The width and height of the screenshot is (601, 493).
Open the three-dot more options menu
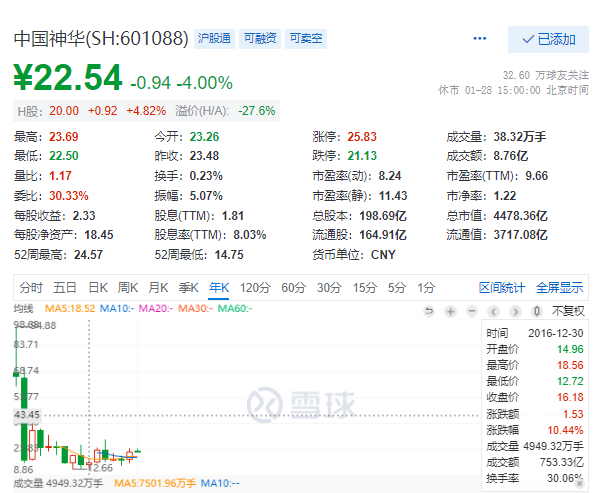coord(479,38)
